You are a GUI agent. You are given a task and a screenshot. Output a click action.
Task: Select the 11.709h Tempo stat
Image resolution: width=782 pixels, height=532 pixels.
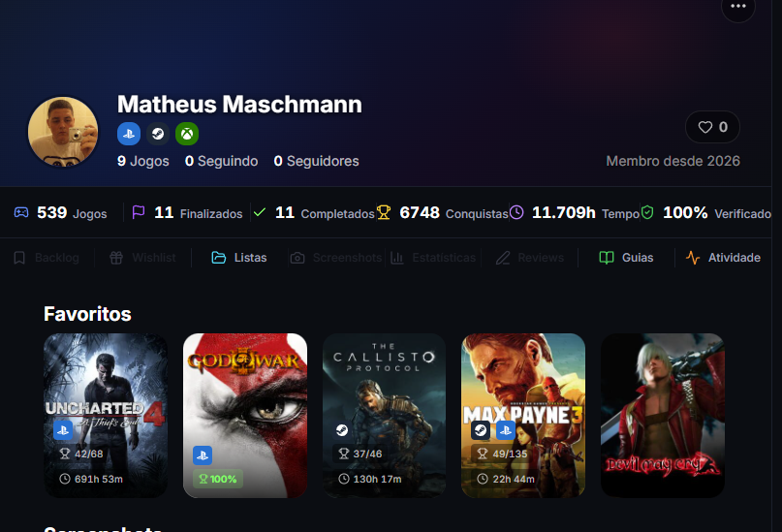pos(575,213)
